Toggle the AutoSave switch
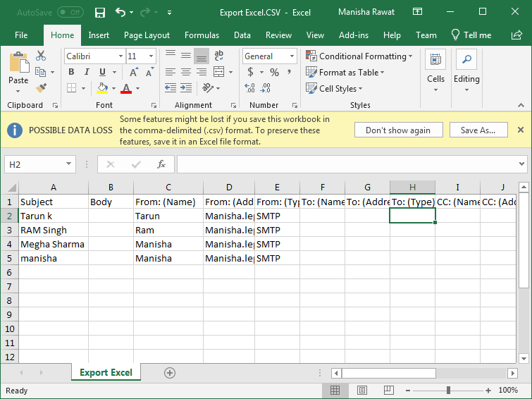The image size is (532, 399). [x=71, y=13]
